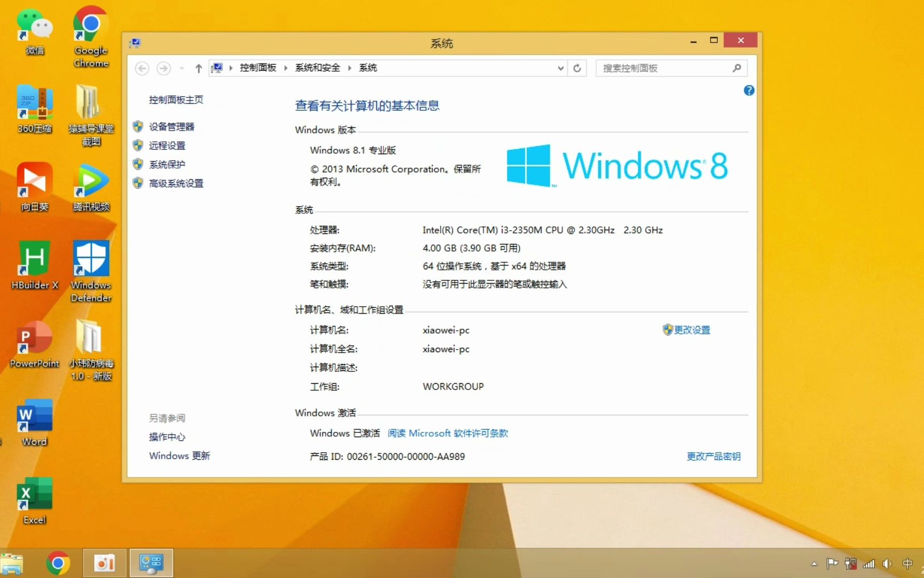This screenshot has height=578, width=924.
Task: Launch Word from the desktop
Action: 35,422
